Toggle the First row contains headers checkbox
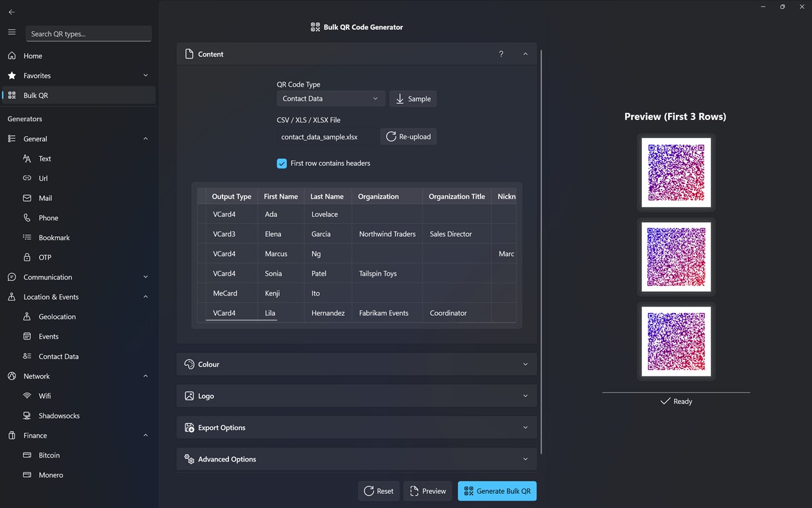Screen dimensions: 812x508 tap(282, 163)
